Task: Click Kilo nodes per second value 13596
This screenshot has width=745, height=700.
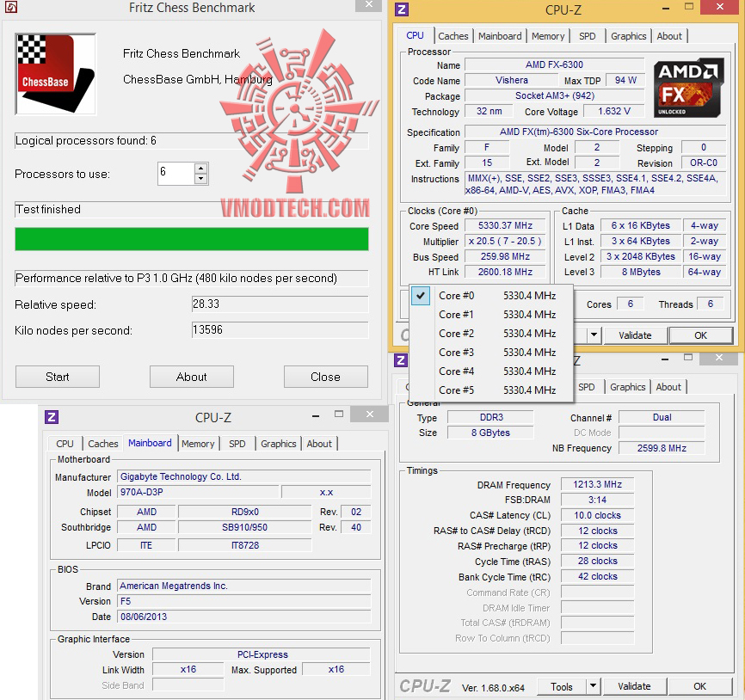Action: click(x=280, y=329)
